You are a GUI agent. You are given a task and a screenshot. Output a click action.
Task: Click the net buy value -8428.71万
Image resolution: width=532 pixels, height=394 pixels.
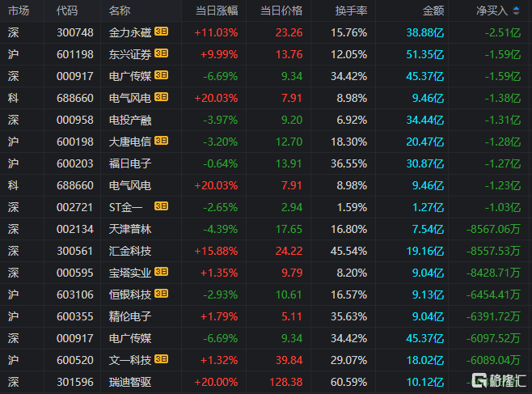coord(494,273)
